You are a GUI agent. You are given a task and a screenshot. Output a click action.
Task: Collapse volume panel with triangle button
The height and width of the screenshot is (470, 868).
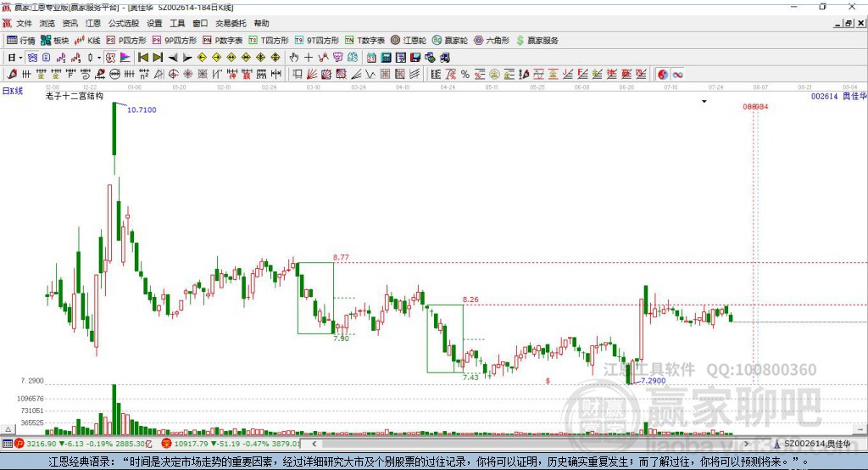8,429
